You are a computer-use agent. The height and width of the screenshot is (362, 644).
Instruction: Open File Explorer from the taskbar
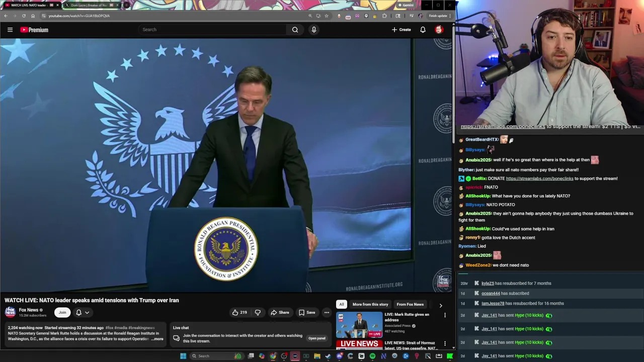click(x=317, y=356)
